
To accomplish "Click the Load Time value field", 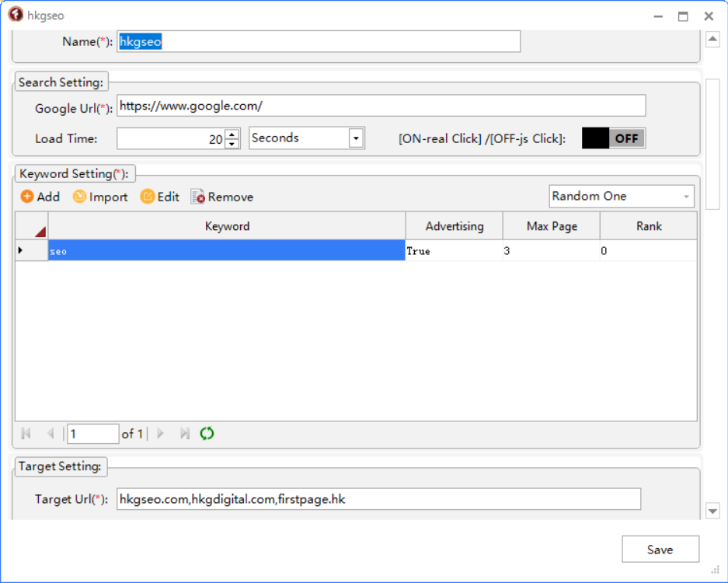I will [171, 138].
